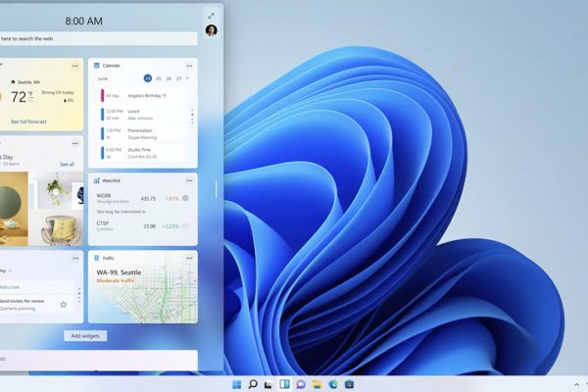Open the To Do widget's three-dot menu
The image size is (588, 392).
coord(75,258)
